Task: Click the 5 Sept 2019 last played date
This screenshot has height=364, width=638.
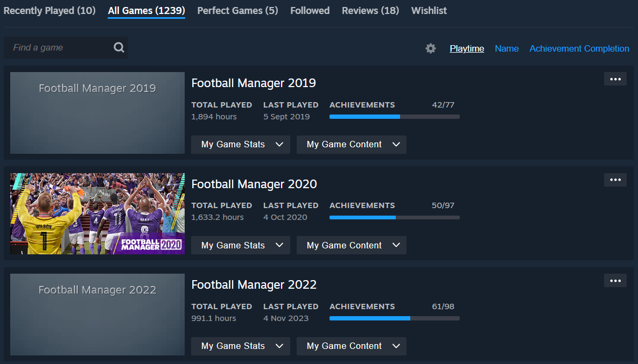Action: click(x=286, y=117)
